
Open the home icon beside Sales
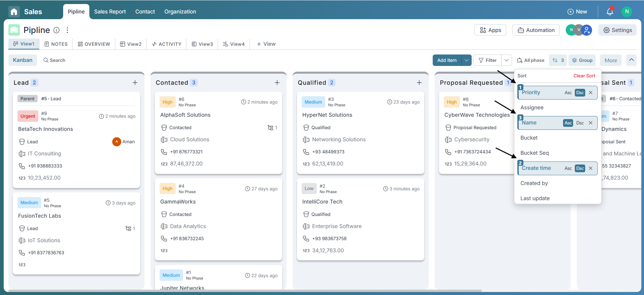coord(14,12)
